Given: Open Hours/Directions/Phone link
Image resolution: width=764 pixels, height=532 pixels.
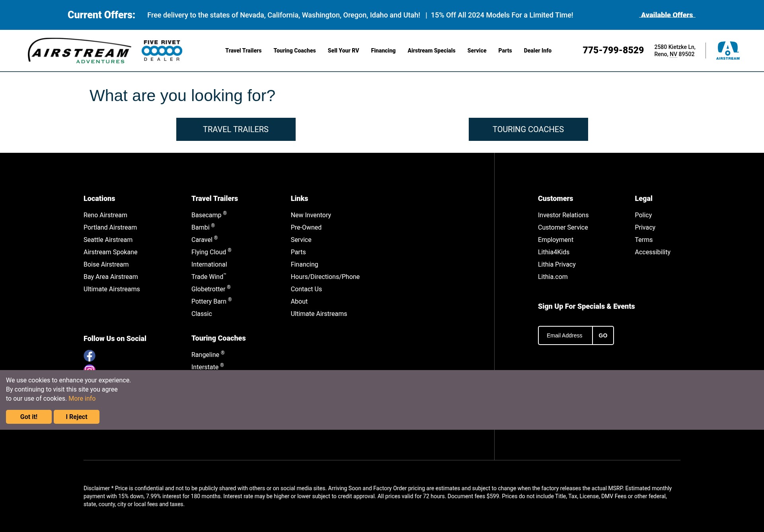Looking at the screenshot, I should tap(325, 277).
